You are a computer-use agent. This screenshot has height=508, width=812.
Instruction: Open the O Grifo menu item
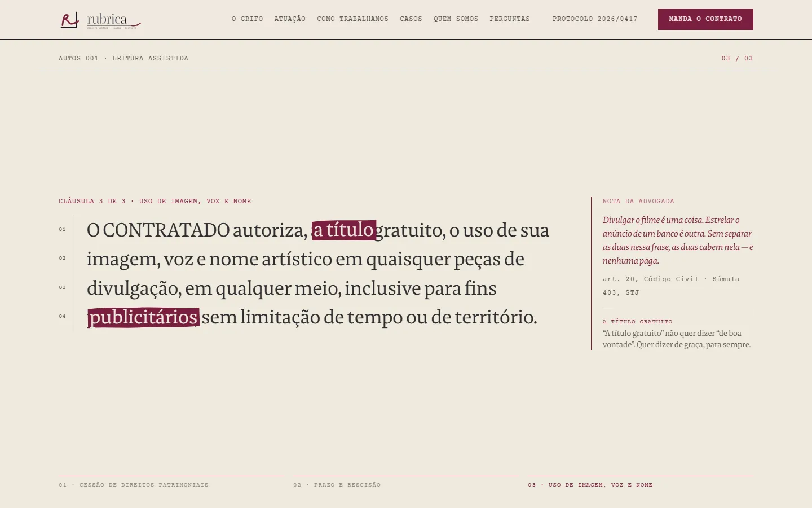[x=247, y=19]
